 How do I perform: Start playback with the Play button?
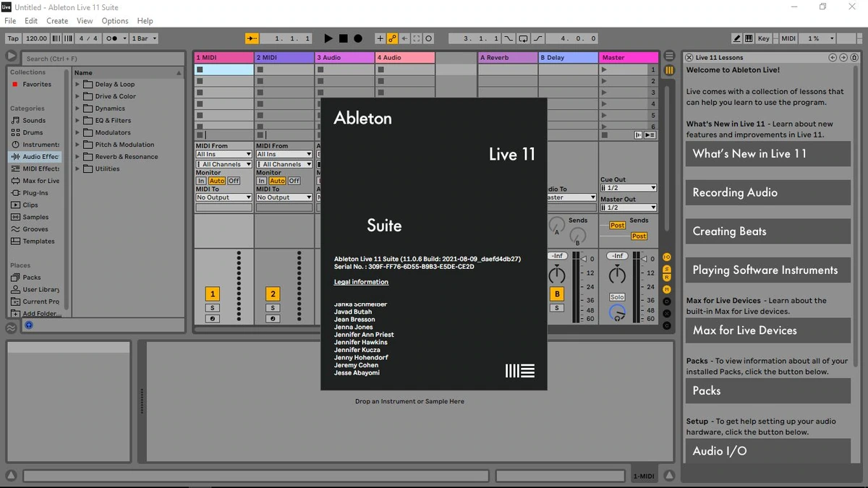tap(328, 38)
